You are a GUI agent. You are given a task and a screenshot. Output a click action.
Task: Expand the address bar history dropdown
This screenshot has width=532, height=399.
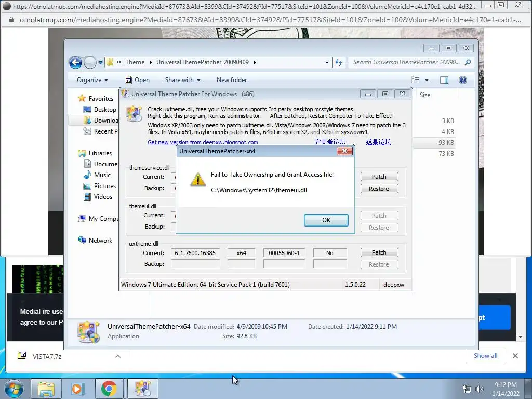click(x=327, y=63)
